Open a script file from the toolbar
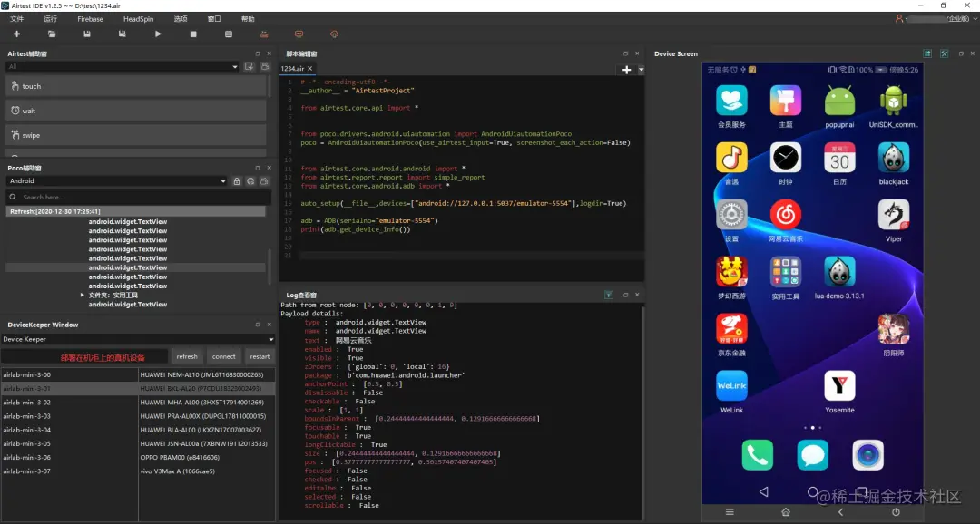Viewport: 980px width, 524px height. (52, 34)
